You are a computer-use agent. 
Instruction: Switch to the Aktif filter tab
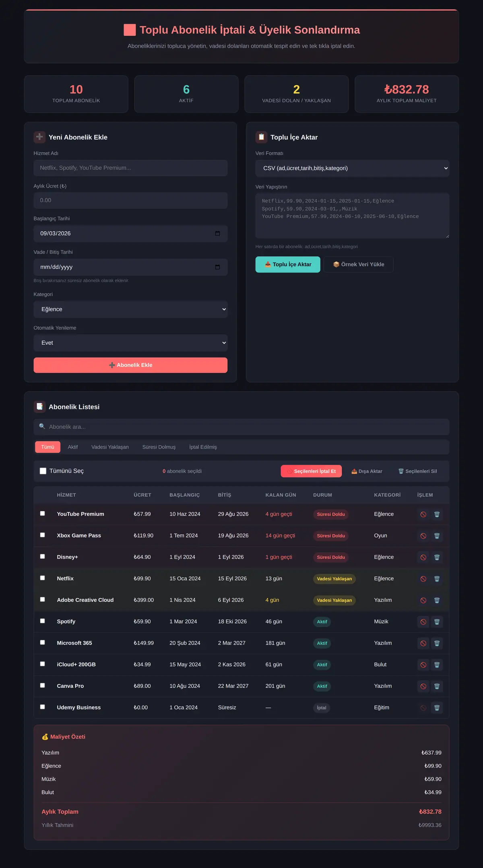point(73,447)
